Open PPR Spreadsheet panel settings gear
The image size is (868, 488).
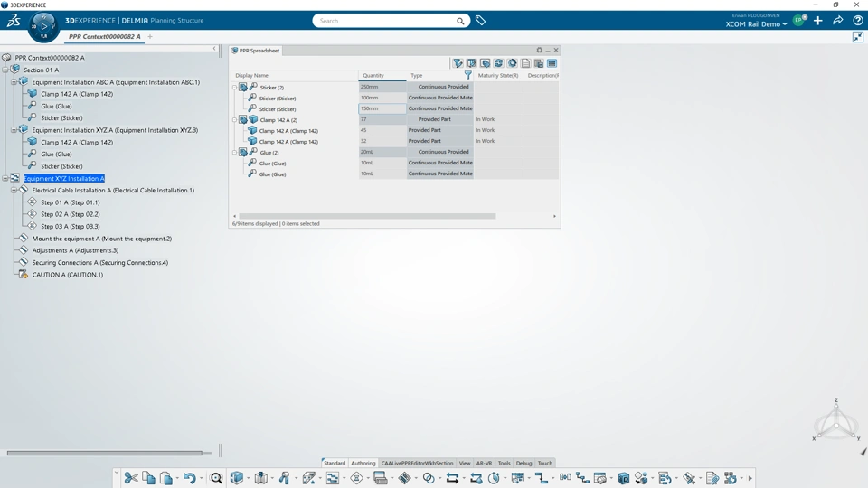tap(539, 50)
